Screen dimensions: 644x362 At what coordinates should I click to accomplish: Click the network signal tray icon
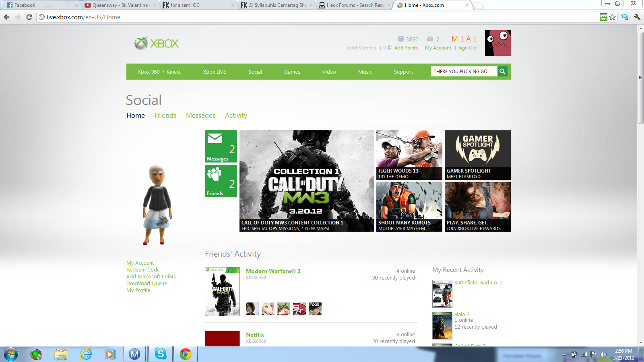point(584,354)
